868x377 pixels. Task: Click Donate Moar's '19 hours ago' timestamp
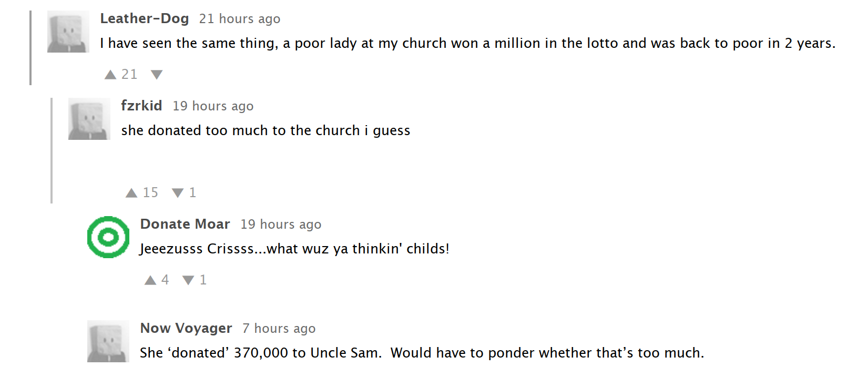click(x=281, y=225)
